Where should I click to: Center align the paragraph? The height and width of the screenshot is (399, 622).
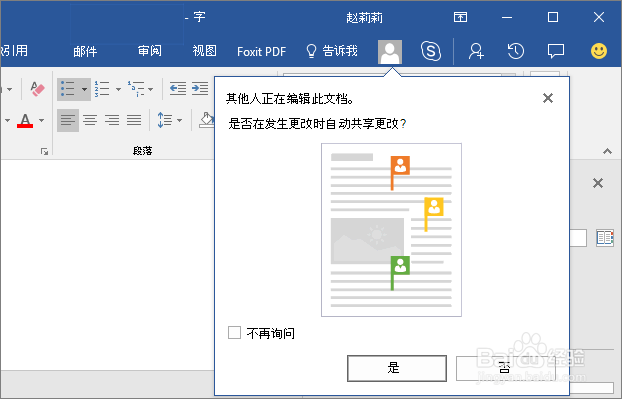(90, 120)
